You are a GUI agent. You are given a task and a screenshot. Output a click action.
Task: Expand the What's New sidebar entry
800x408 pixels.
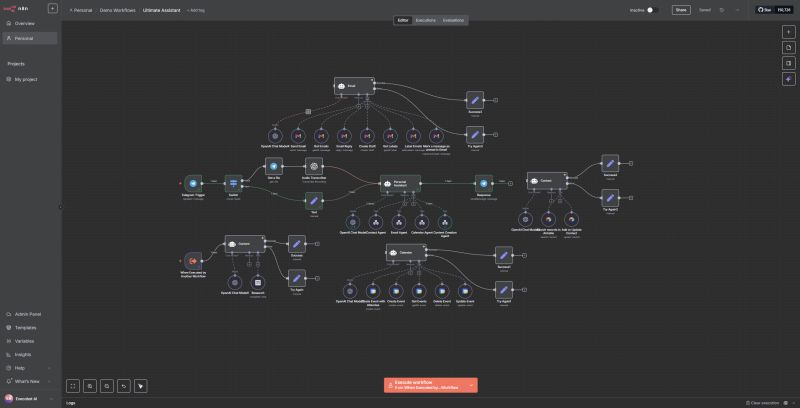pyautogui.click(x=31, y=381)
